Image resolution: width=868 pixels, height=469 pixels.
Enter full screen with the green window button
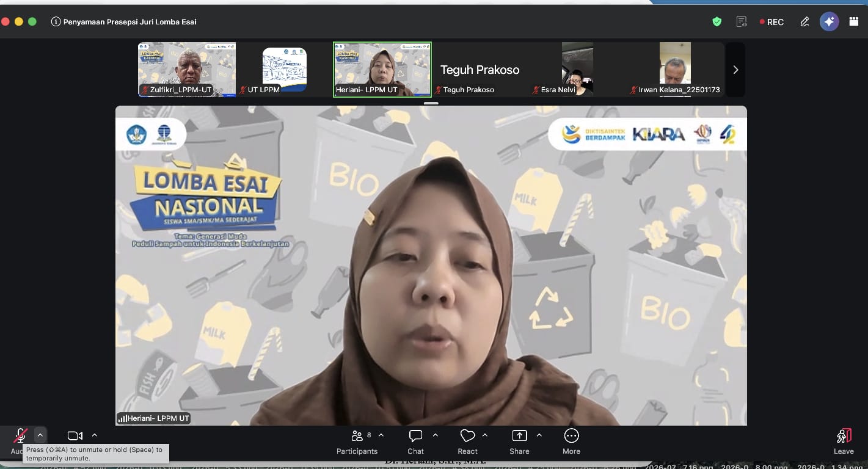pos(32,22)
